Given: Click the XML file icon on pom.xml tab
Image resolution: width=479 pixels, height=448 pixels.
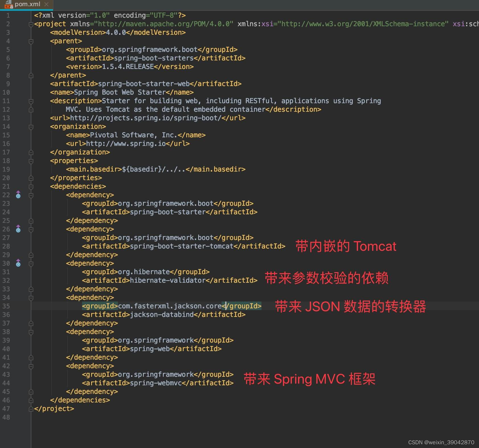Looking at the screenshot, I should (9, 4).
